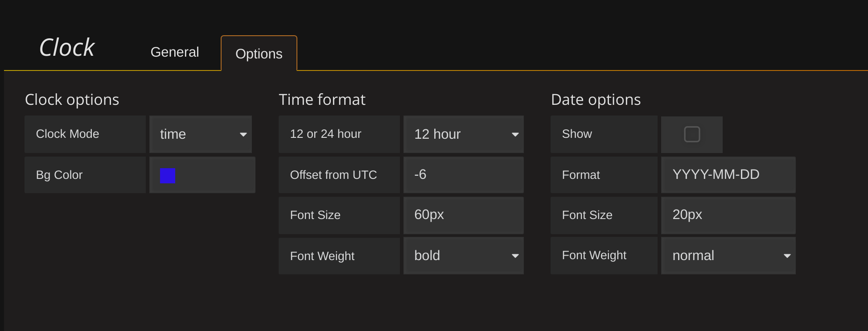The height and width of the screenshot is (331, 868).
Task: Click the 12 or 24 hour label
Action: point(325,134)
